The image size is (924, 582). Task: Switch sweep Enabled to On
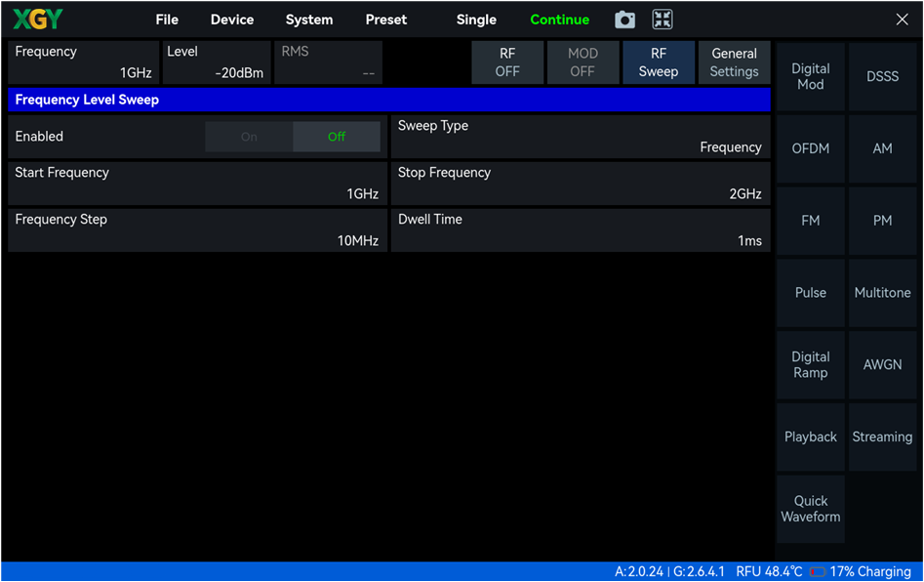[249, 137]
